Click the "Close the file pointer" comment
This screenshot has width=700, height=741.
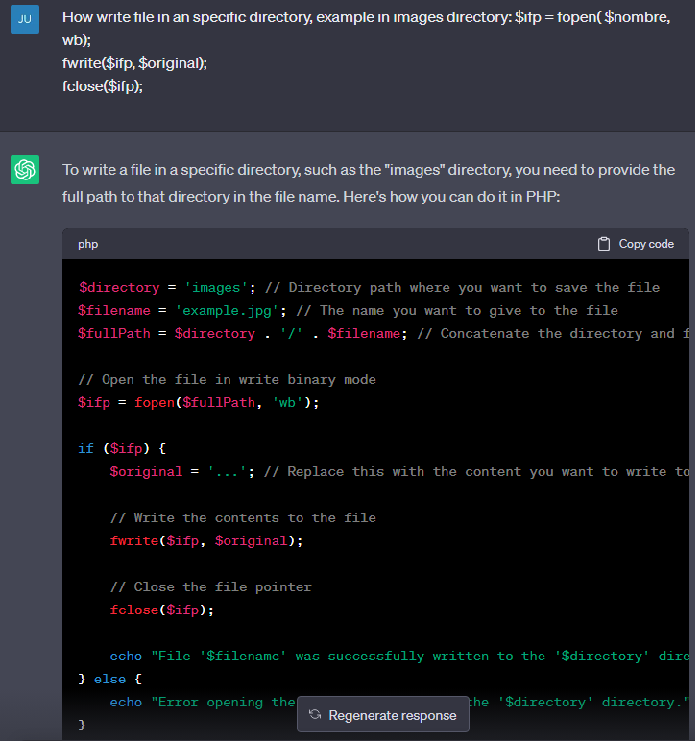pyautogui.click(x=210, y=587)
